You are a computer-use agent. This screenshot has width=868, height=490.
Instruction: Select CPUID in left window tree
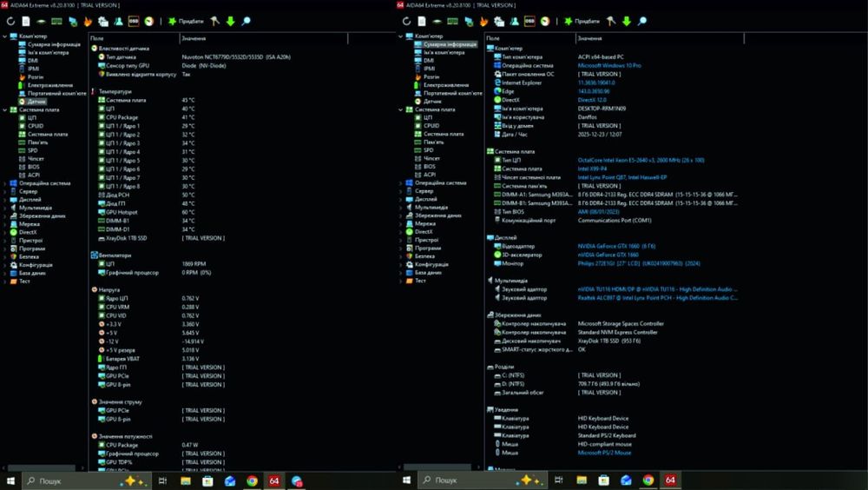pos(31,126)
